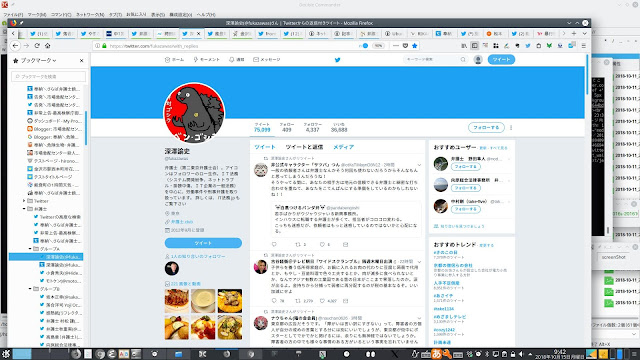Image resolution: width=640 pixels, height=360 pixels.
Task: Click the Twitter page's vertical scrollbar
Action: point(587,74)
